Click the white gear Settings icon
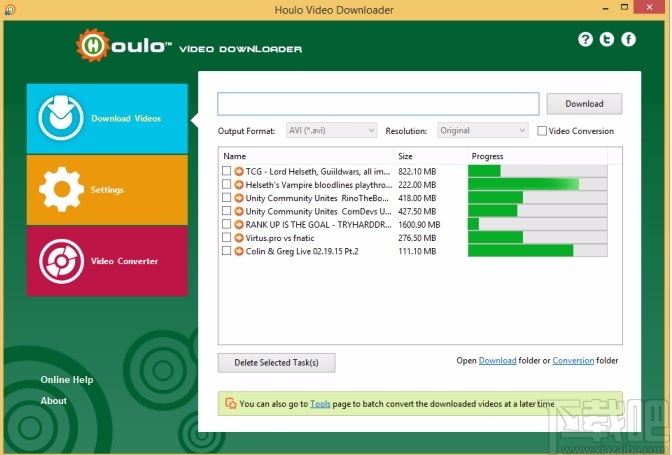672x455 pixels. pos(61,189)
